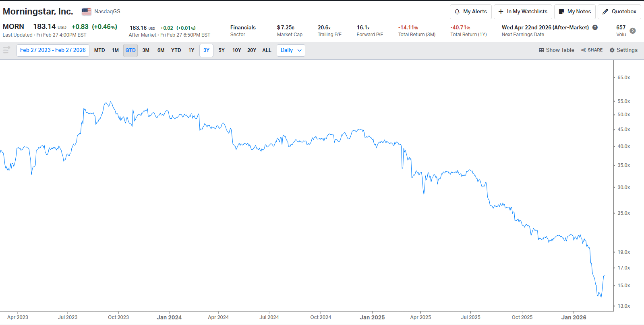This screenshot has height=325, width=644.
Task: Select the QTD time range
Action: pos(130,50)
